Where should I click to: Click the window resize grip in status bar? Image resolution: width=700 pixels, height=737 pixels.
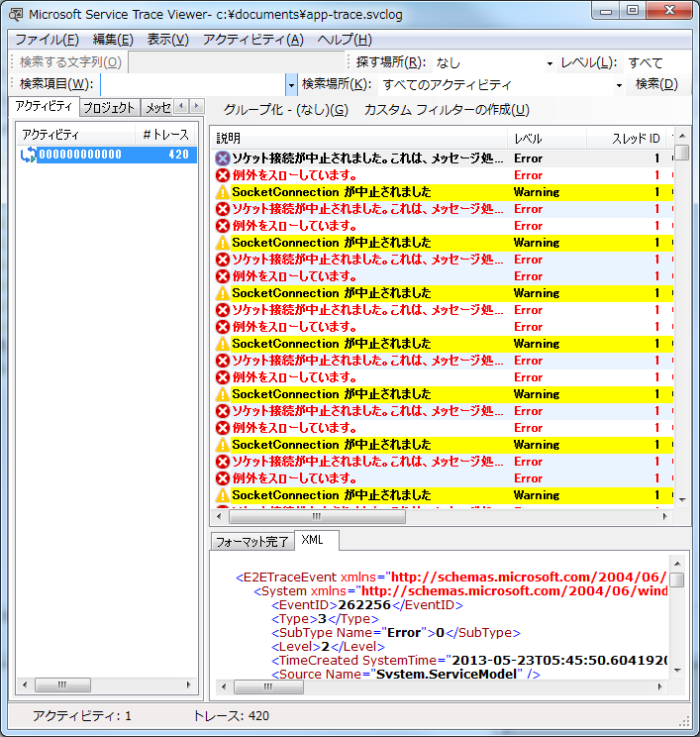coord(684,721)
